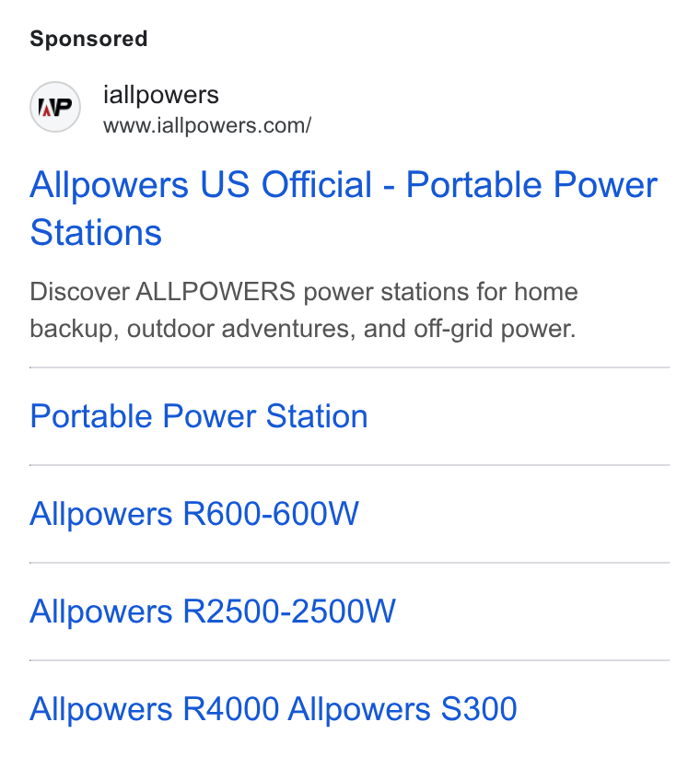Visit the www.iallpowers.com URL text
Image resolution: width=700 pixels, height=757 pixels.
[x=207, y=125]
